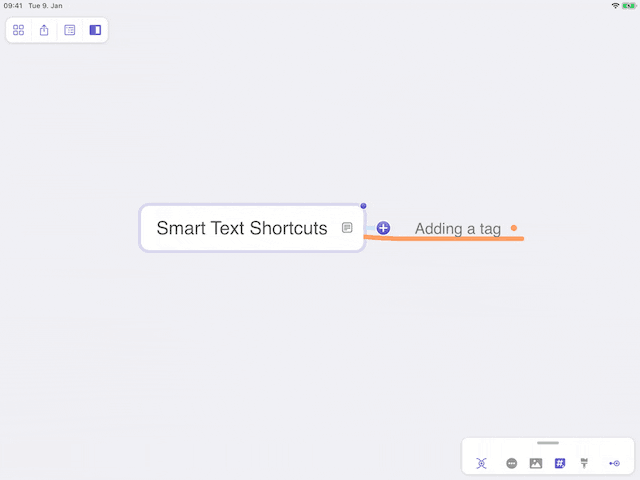The image size is (640, 480).
Task: Toggle the sidebar panel icon
Action: 95,30
